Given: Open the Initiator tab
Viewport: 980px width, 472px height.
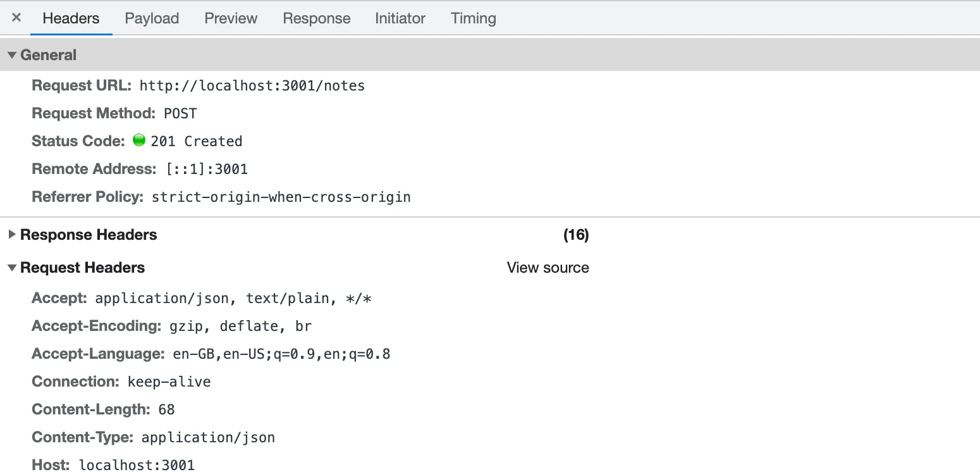Looking at the screenshot, I should click(x=400, y=18).
